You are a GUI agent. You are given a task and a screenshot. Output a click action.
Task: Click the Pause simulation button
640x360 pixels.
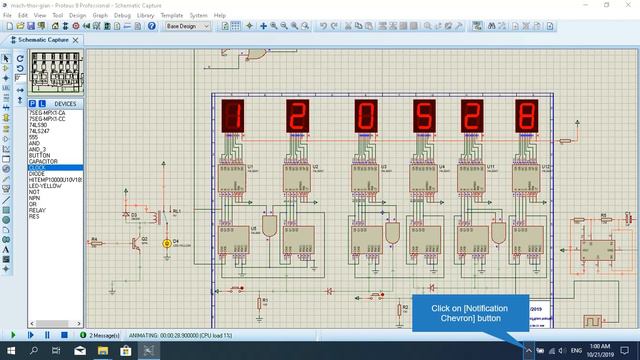pos(47,335)
